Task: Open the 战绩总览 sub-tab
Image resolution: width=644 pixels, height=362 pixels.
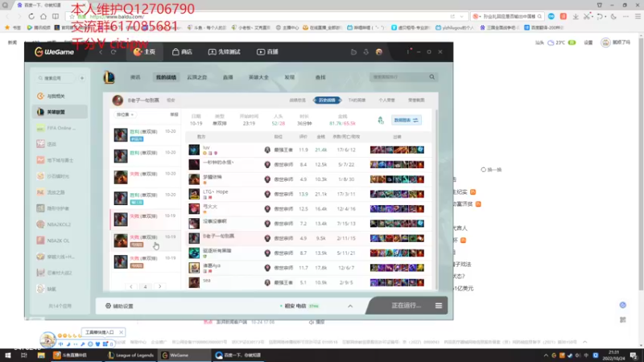Action: (297, 100)
